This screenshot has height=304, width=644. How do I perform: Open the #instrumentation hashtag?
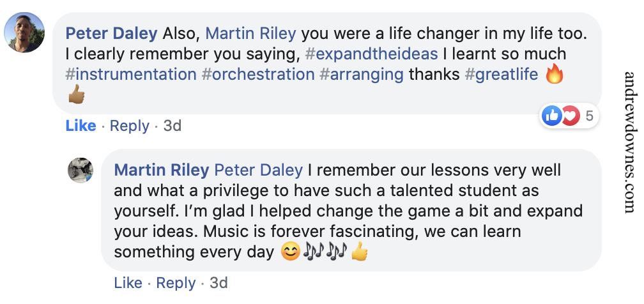click(131, 74)
